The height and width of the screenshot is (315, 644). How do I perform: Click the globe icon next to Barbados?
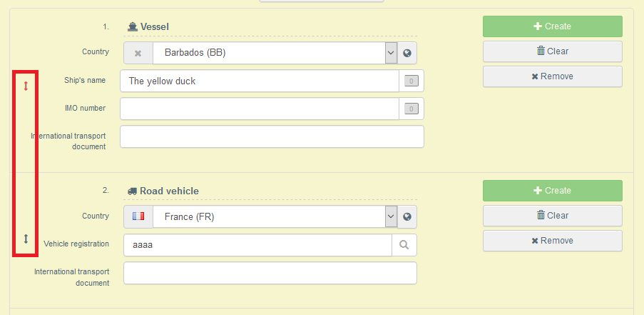407,53
